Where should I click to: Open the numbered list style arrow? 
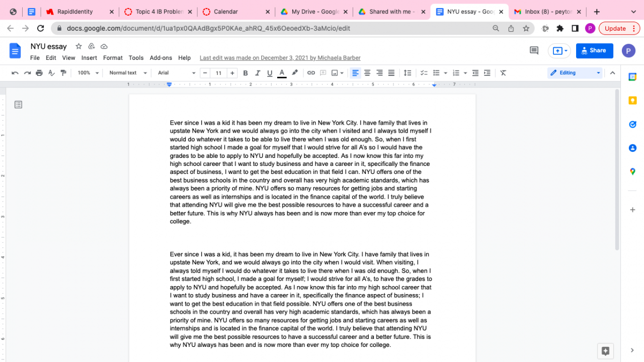[465, 73]
